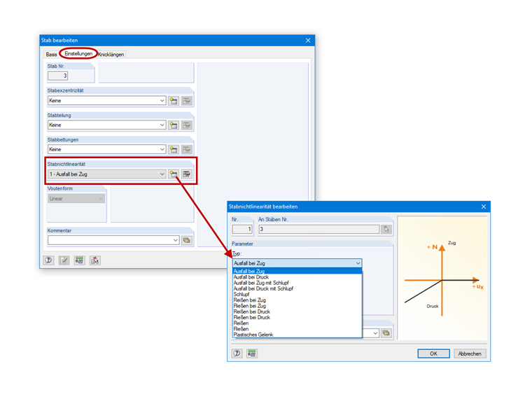
Task: Click the Nr. field in Stabnichtlinearität bearbeiten
Action: [x=242, y=230]
